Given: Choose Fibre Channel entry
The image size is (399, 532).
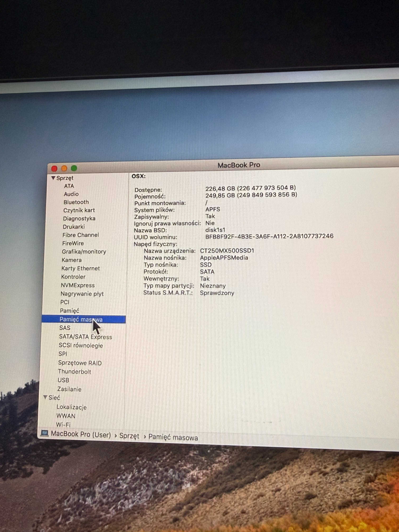Looking at the screenshot, I should click(81, 235).
